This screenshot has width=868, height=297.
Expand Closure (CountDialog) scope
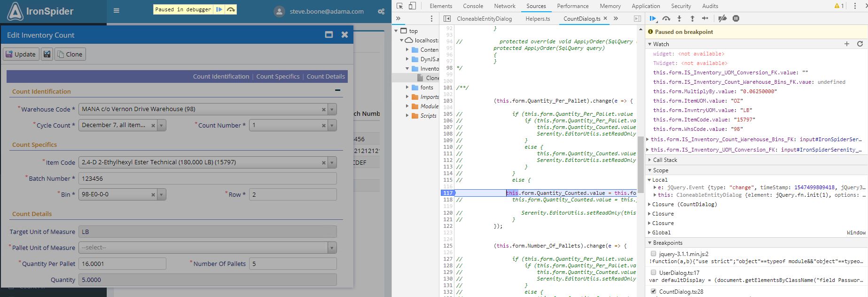click(649, 204)
